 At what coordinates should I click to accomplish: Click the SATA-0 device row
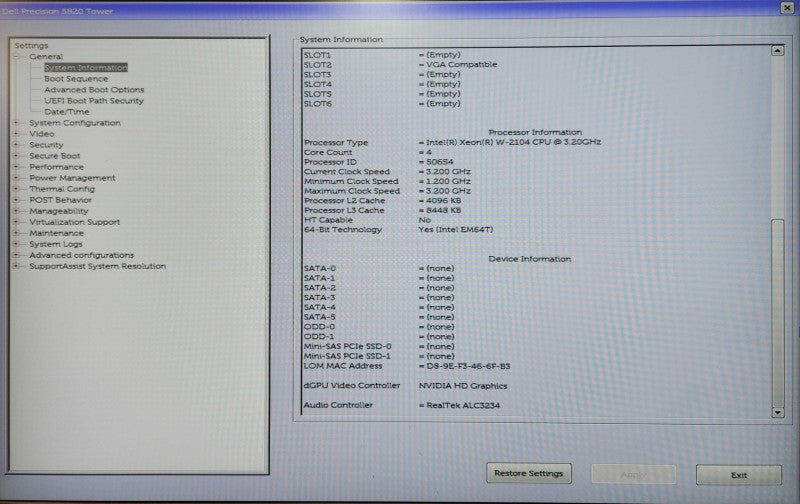coord(379,268)
